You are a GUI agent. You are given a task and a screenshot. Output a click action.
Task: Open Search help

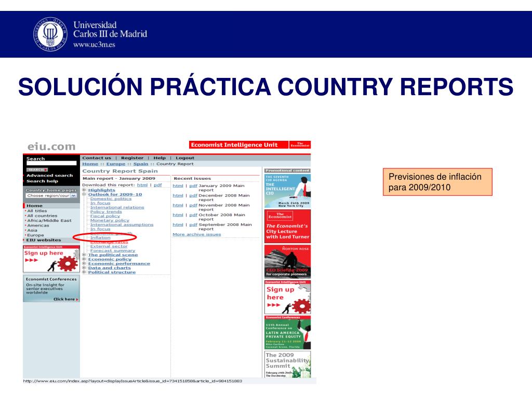42,181
